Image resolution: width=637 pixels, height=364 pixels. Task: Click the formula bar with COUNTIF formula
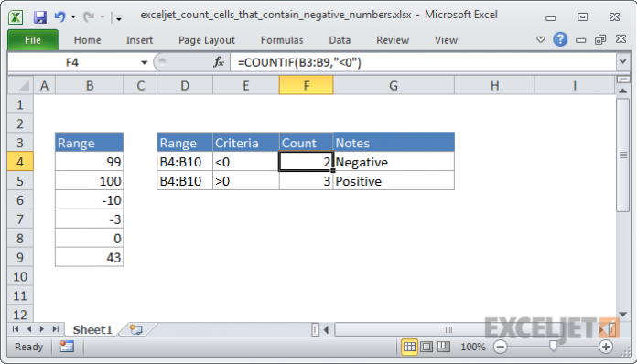pyautogui.click(x=423, y=62)
